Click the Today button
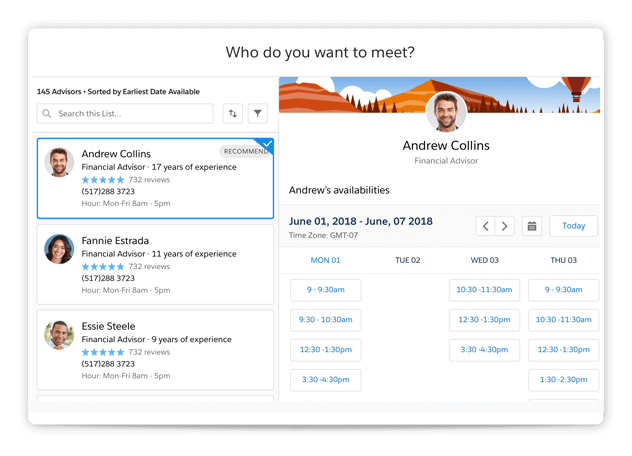 pos(573,226)
